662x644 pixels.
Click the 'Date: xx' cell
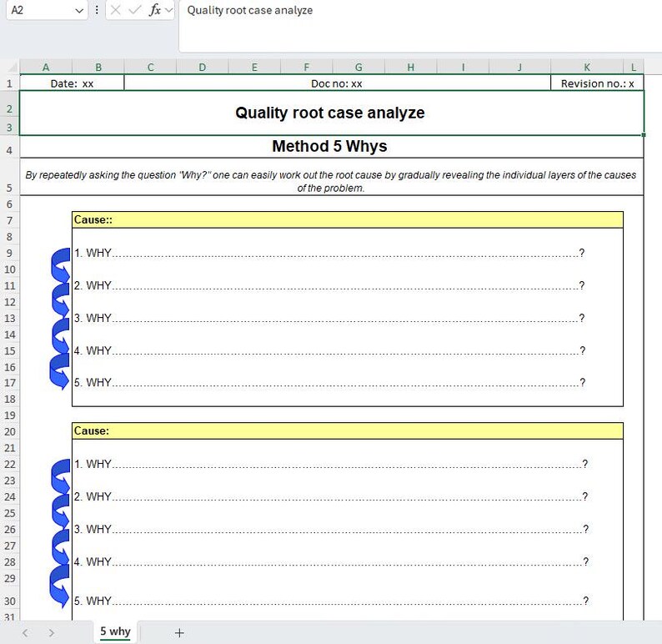pyautogui.click(x=72, y=83)
